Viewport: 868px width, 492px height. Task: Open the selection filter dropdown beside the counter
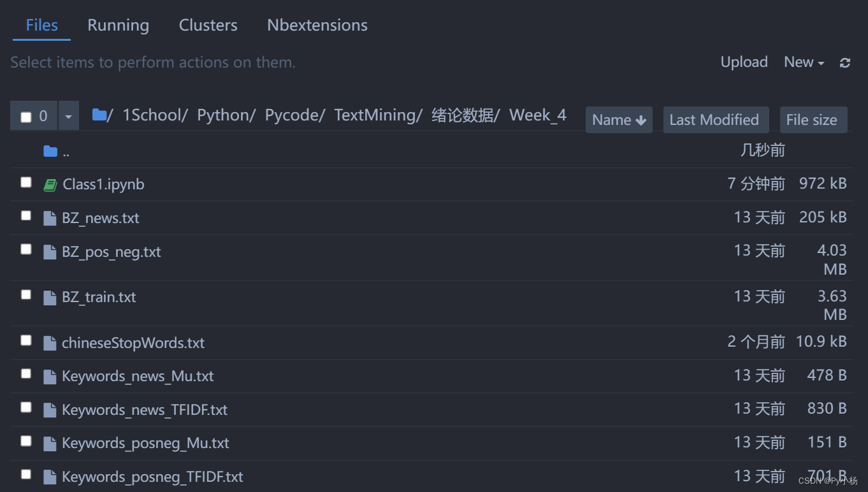coord(68,115)
